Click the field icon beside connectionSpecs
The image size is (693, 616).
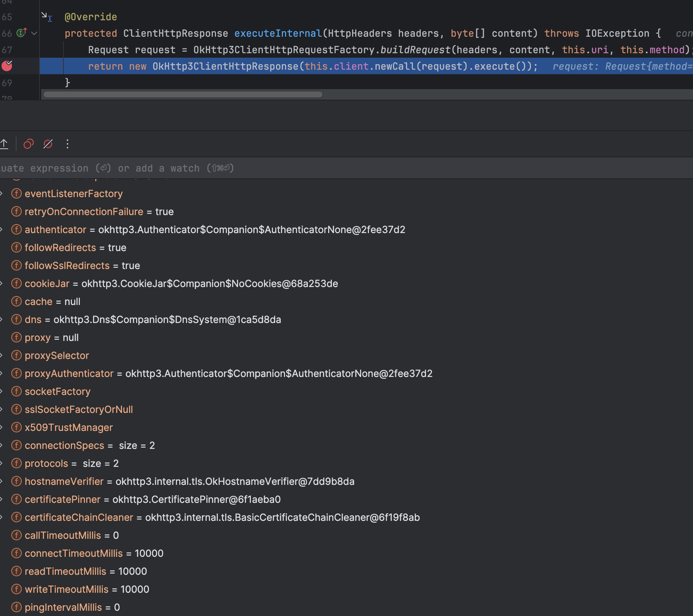pyautogui.click(x=16, y=446)
